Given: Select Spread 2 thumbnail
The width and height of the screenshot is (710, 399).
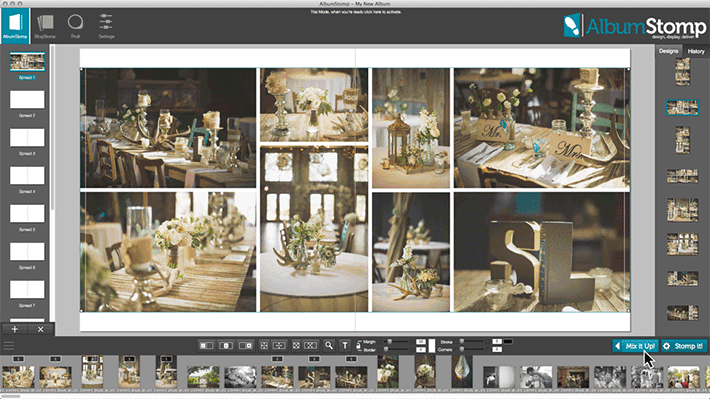Looking at the screenshot, I should tap(27, 100).
